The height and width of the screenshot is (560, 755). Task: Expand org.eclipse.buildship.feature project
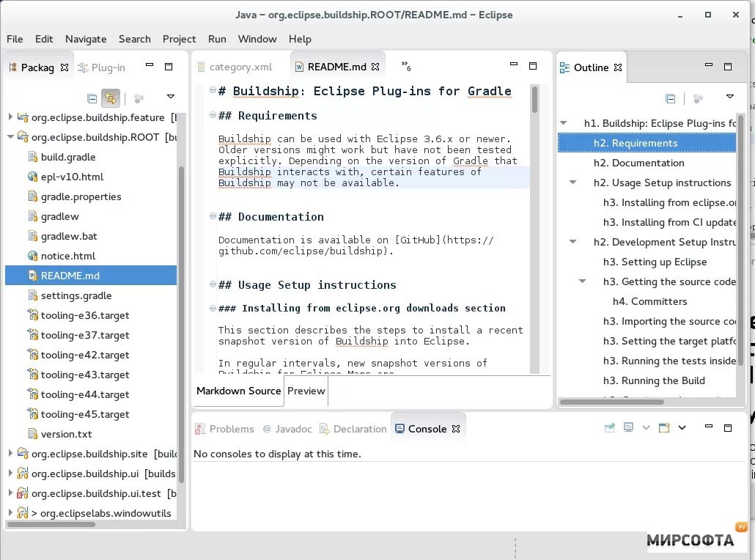tap(10, 117)
